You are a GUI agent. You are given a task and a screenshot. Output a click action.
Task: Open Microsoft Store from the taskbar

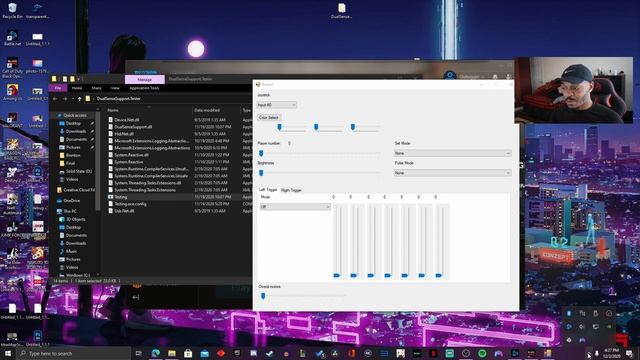[x=188, y=353]
